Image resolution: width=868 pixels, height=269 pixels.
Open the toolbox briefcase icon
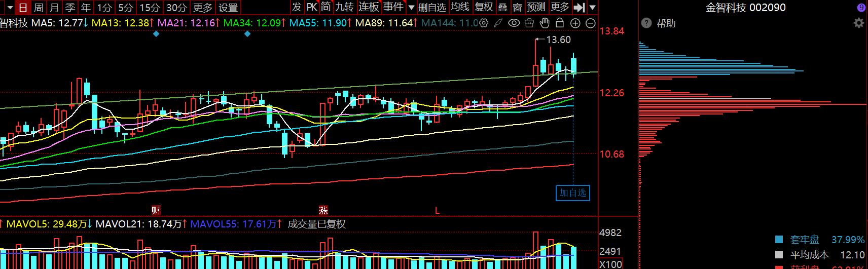point(529,23)
